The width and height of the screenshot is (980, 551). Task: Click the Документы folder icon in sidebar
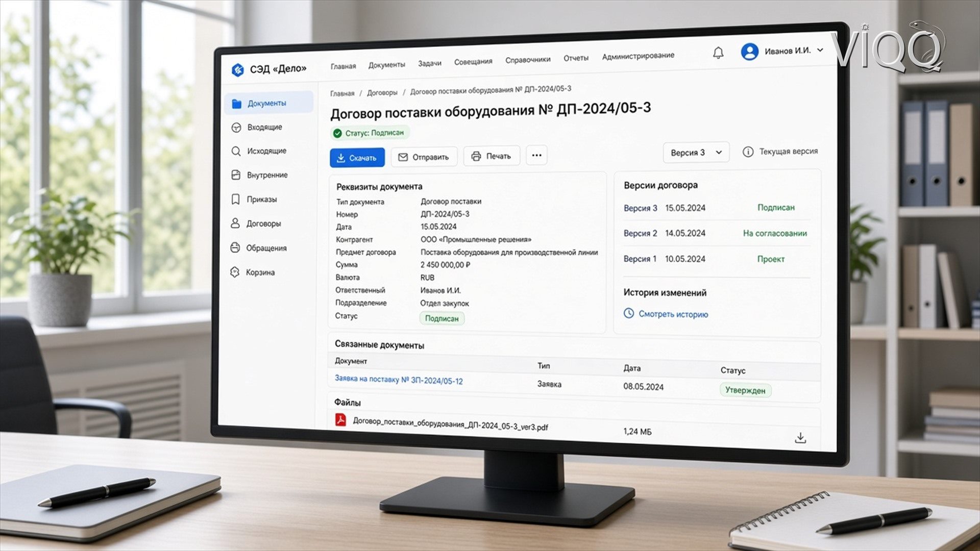tap(236, 104)
